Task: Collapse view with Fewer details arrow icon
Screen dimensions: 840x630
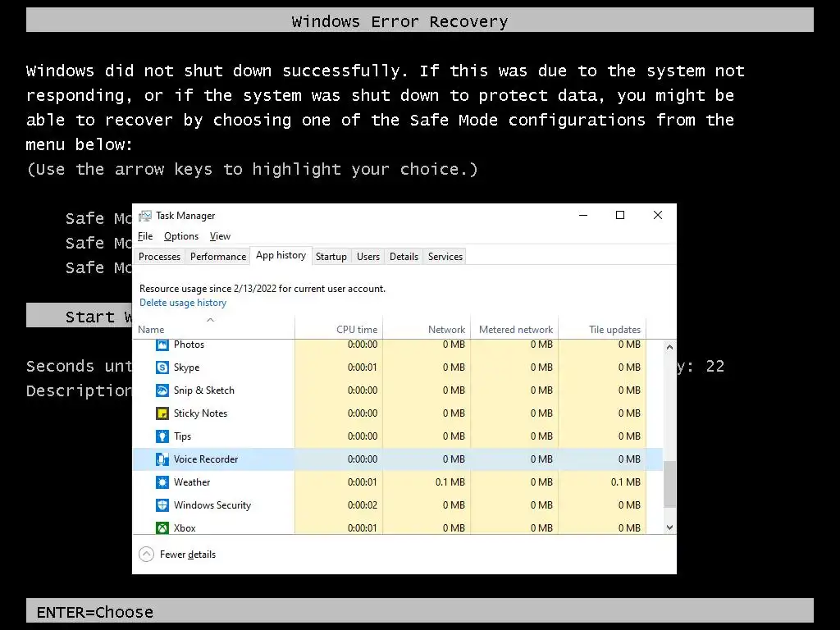Action: (146, 555)
